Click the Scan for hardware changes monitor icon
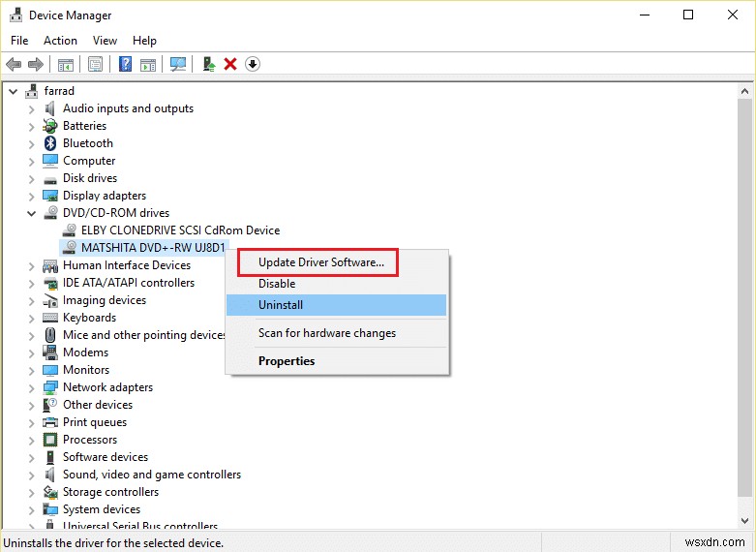Image resolution: width=756 pixels, height=552 pixels. click(178, 64)
